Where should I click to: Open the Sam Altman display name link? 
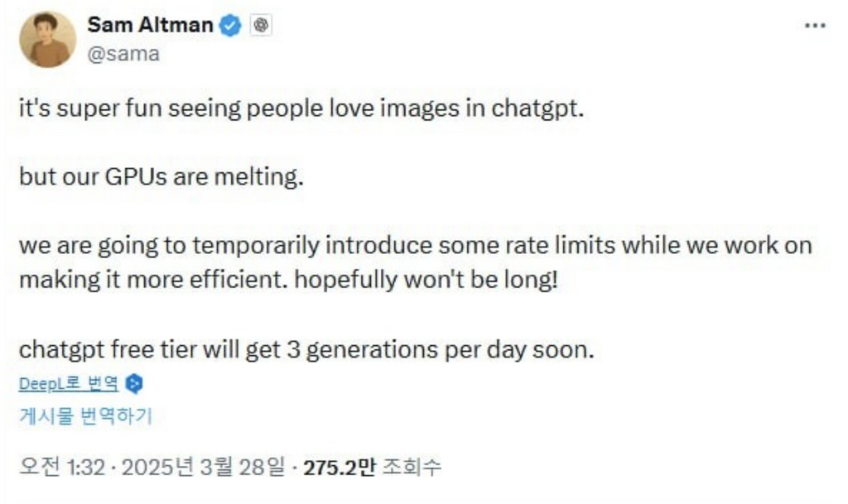(x=151, y=25)
